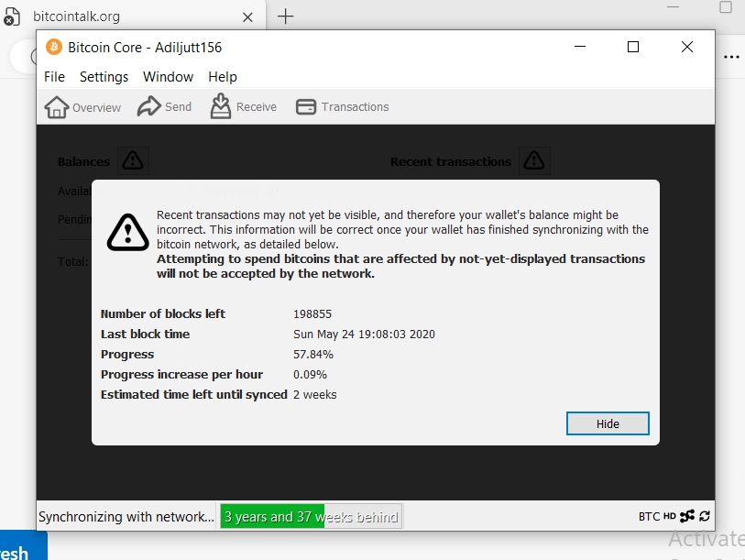Click the 'Number of blocks left' label
This screenshot has height=560, width=745.
click(x=163, y=314)
